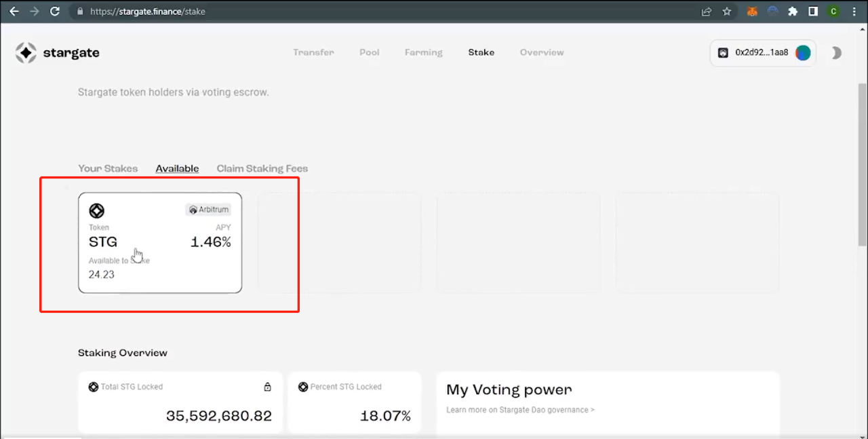Open the Overview page
The image size is (868, 439).
tap(542, 52)
